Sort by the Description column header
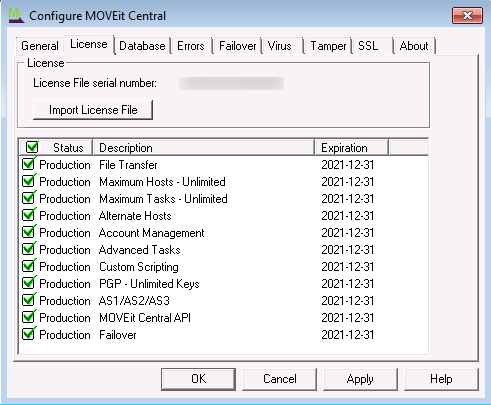The height and width of the screenshot is (405, 491). [x=204, y=148]
